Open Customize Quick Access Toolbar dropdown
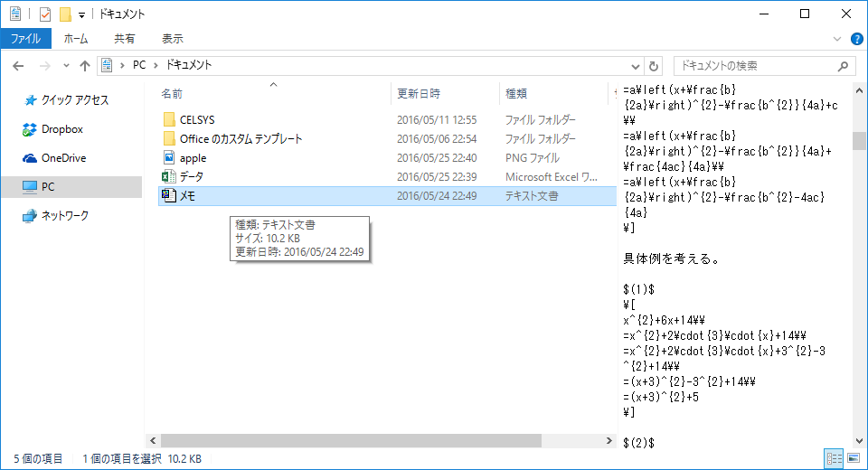This screenshot has height=470, width=868. pos(81,15)
